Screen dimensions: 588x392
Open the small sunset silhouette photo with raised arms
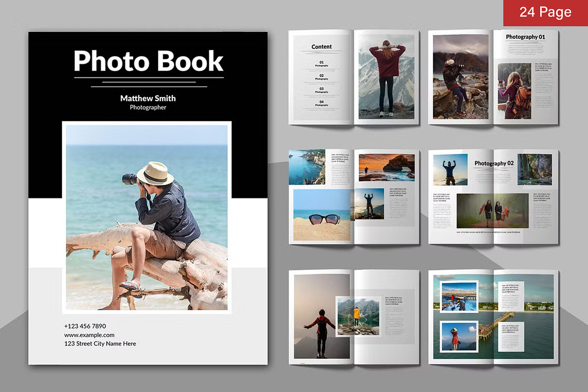click(370, 204)
